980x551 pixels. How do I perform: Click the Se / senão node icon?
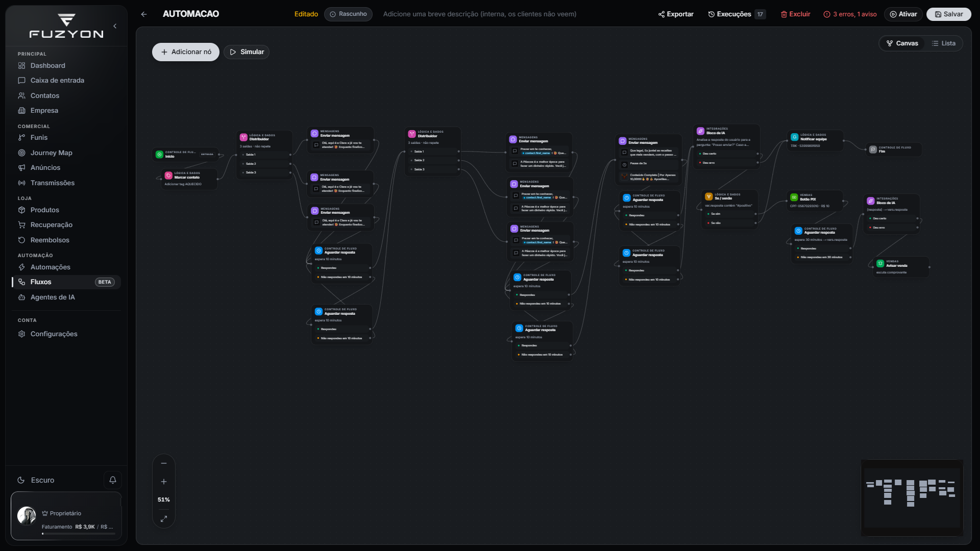pyautogui.click(x=708, y=196)
